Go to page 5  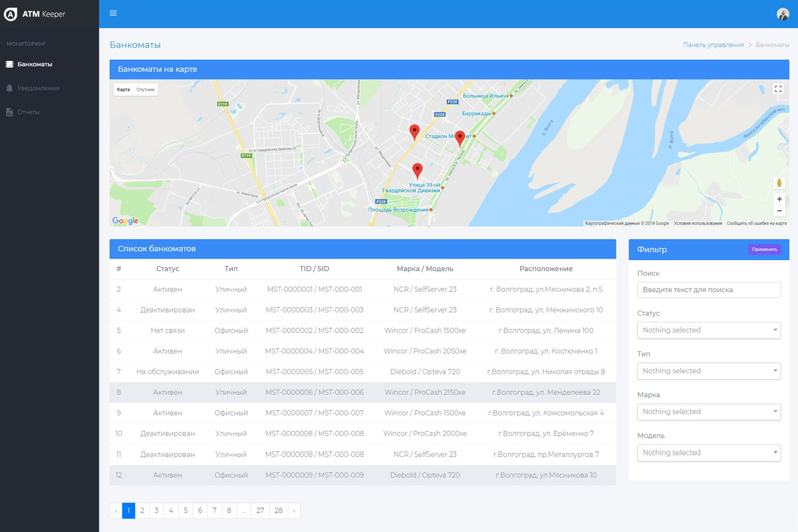[x=186, y=511]
